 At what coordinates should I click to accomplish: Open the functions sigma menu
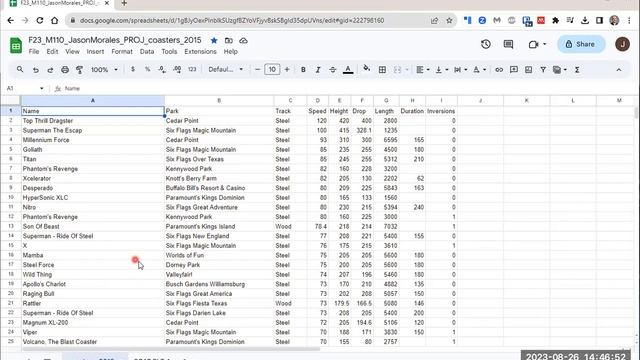[577, 70]
